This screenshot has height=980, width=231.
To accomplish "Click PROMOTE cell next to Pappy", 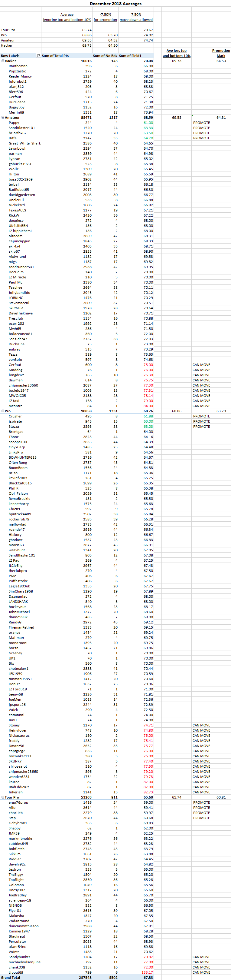I will 201,123.
